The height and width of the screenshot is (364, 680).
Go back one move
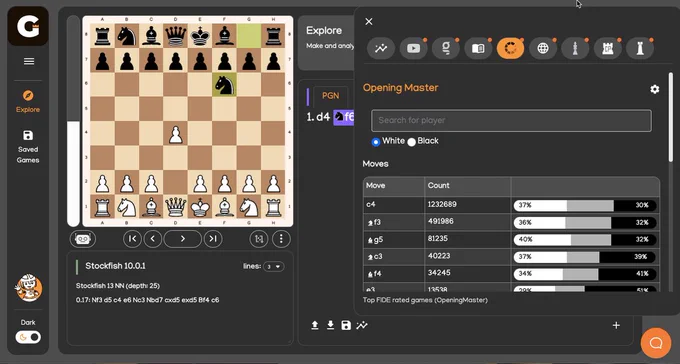coord(153,239)
